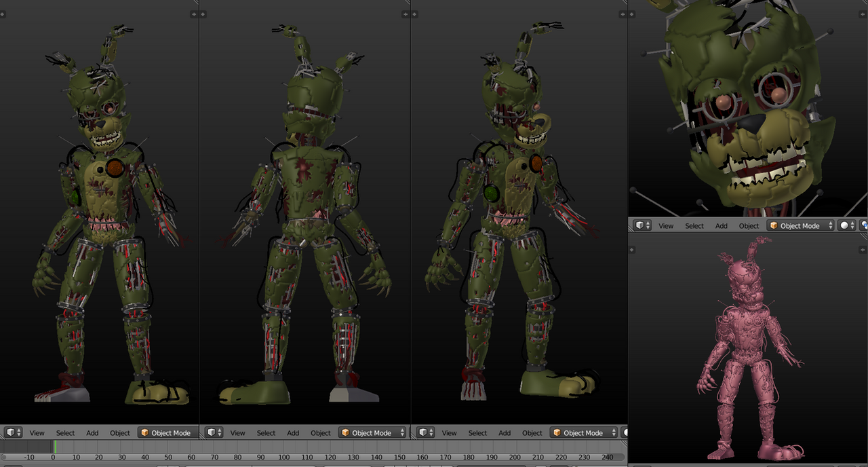Open Object Mode dropdown in head close-up viewport
868x467 pixels.
pyautogui.click(x=801, y=225)
